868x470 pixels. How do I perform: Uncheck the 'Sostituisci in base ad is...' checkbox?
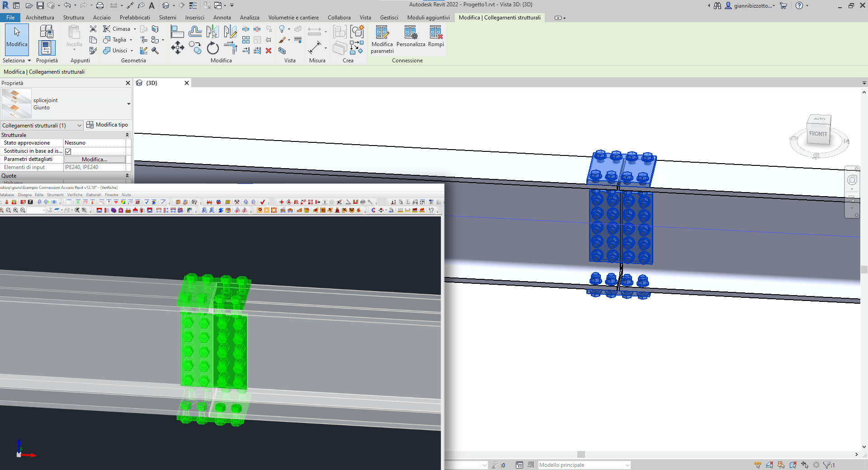(68, 151)
